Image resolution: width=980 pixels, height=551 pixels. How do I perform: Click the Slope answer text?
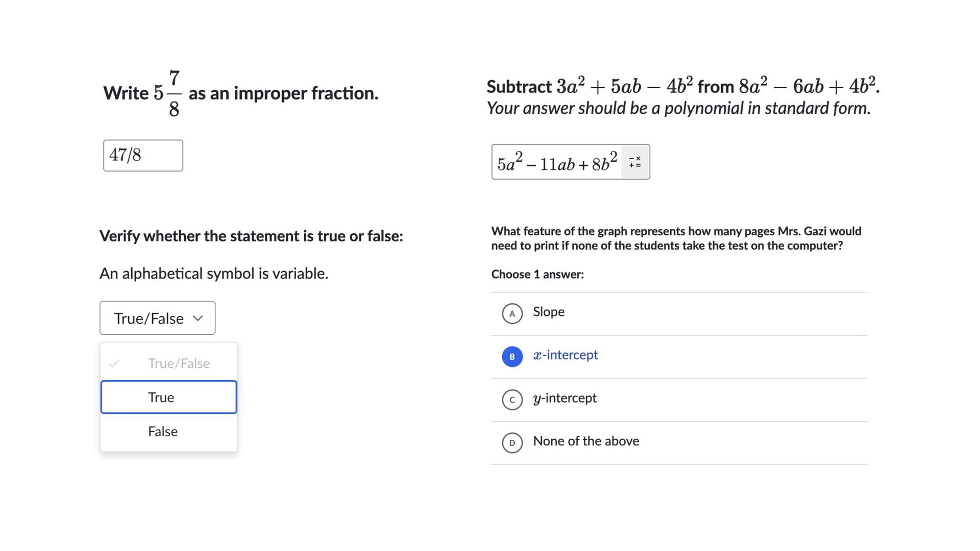549,312
